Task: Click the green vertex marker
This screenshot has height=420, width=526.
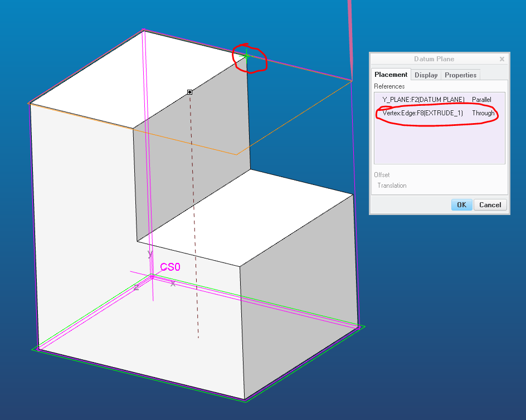Action: [246, 56]
